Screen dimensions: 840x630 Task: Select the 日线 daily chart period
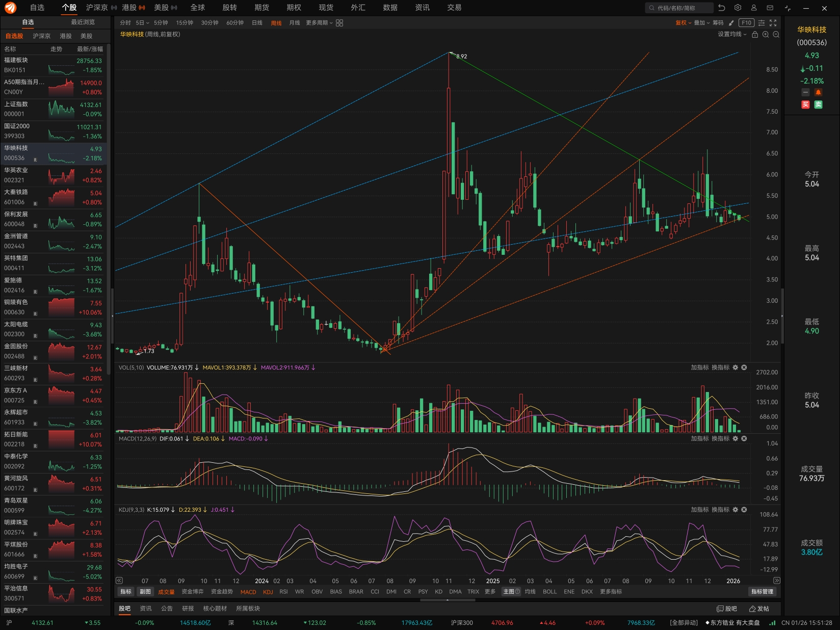pyautogui.click(x=257, y=23)
